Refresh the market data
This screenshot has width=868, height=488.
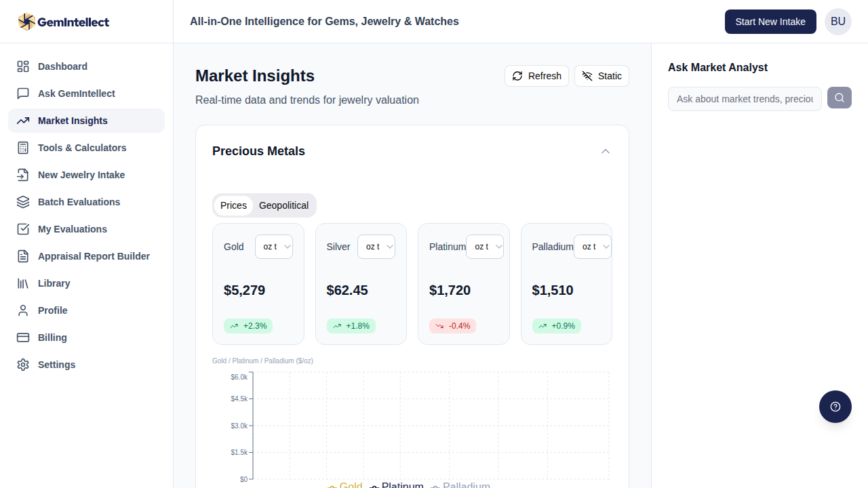[x=536, y=75]
